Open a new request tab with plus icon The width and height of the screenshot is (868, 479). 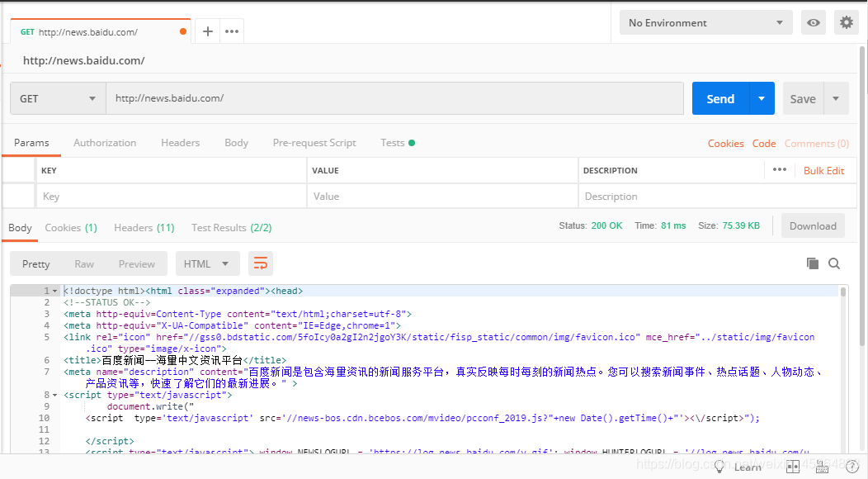click(208, 31)
